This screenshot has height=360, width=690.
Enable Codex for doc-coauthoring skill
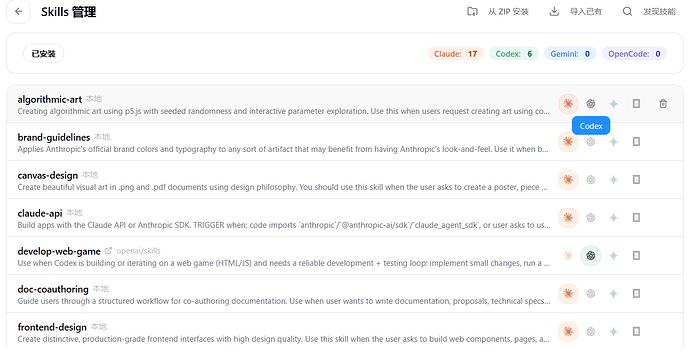coord(591,294)
